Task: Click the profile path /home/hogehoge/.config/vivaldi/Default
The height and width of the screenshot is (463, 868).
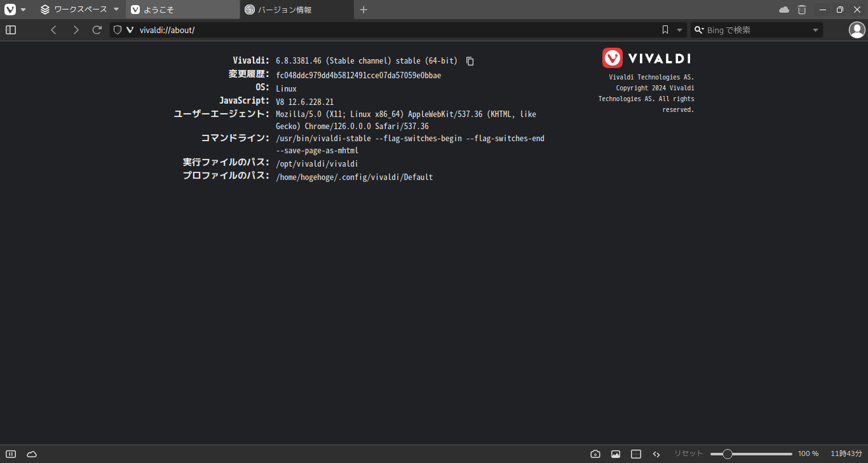Action: (355, 177)
